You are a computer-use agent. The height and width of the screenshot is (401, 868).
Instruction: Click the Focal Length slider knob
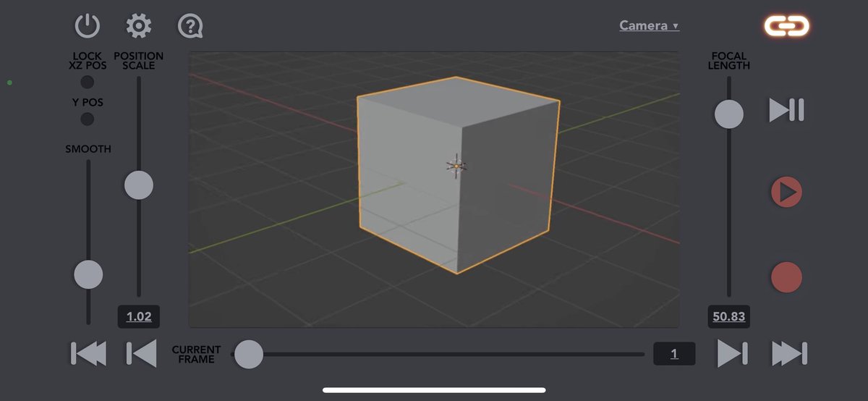point(728,114)
